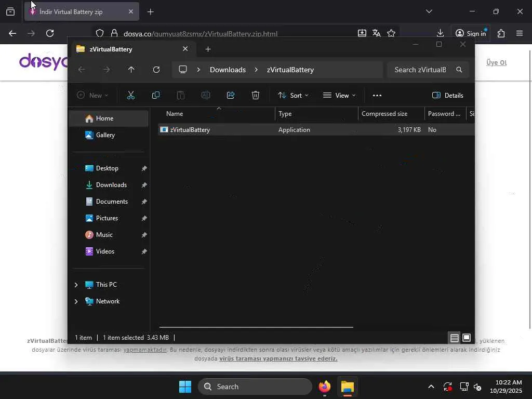Click the taskbar Search box

[255, 387]
